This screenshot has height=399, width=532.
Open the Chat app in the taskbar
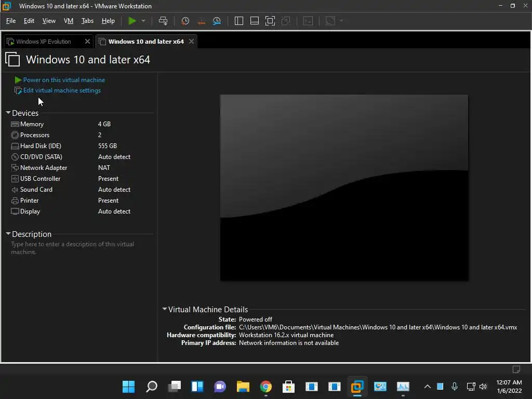[220, 387]
